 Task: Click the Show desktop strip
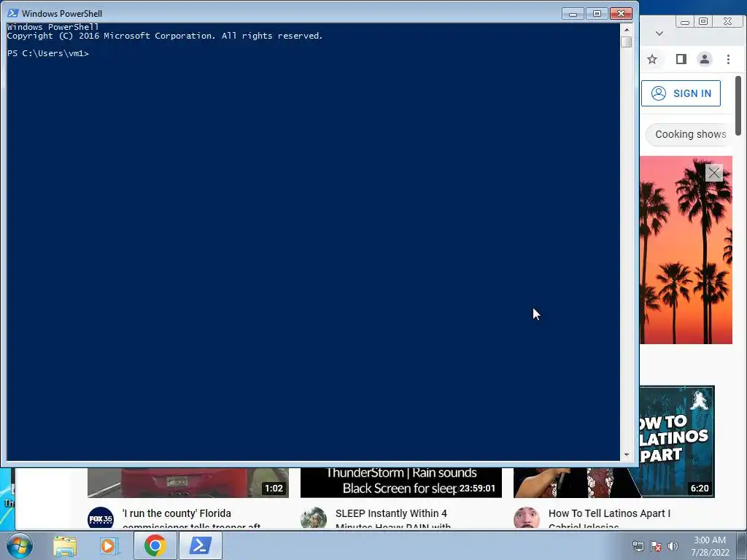[742, 545]
